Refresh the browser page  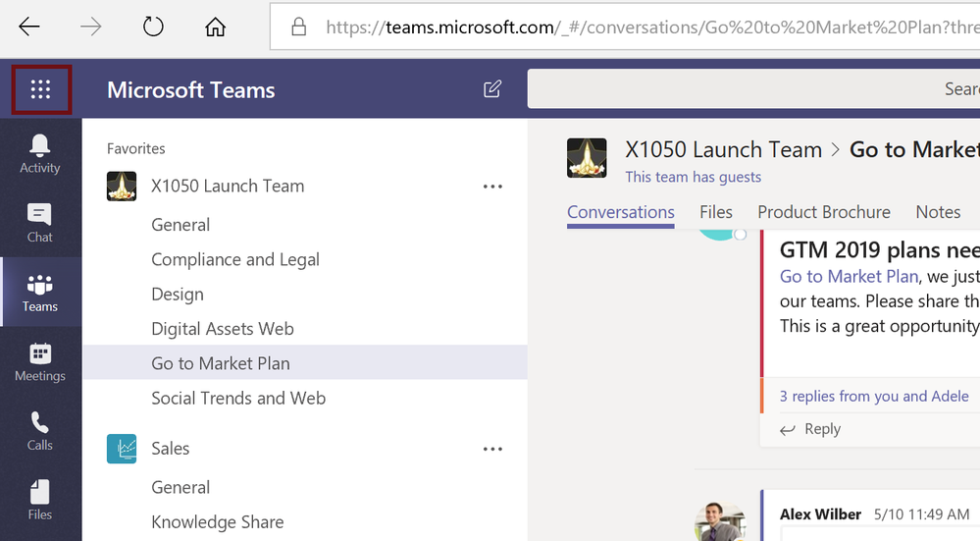[153, 27]
